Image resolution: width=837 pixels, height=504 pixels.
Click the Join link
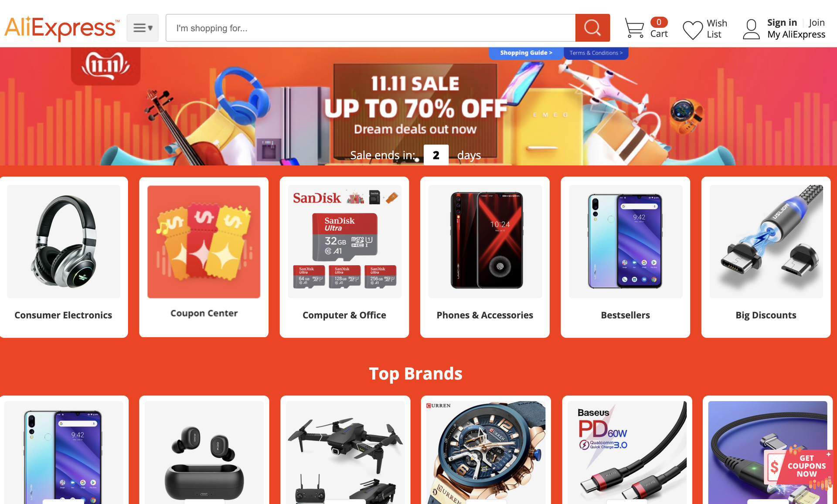click(817, 23)
